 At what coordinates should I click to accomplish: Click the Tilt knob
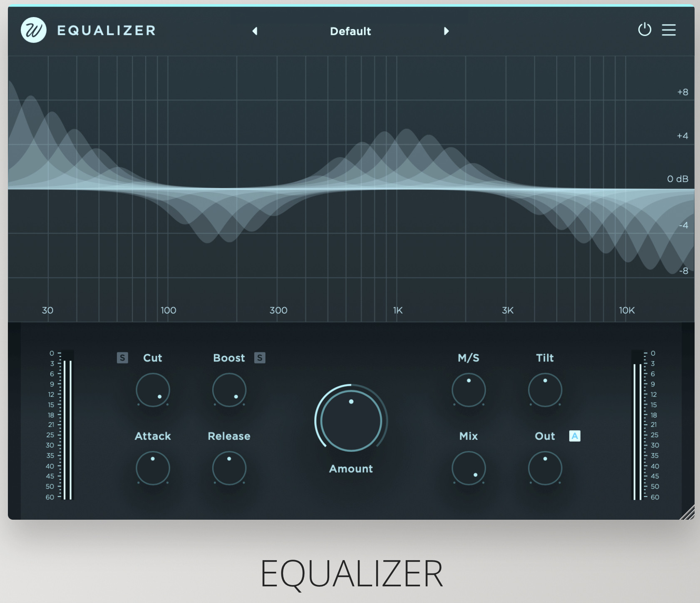pyautogui.click(x=545, y=391)
